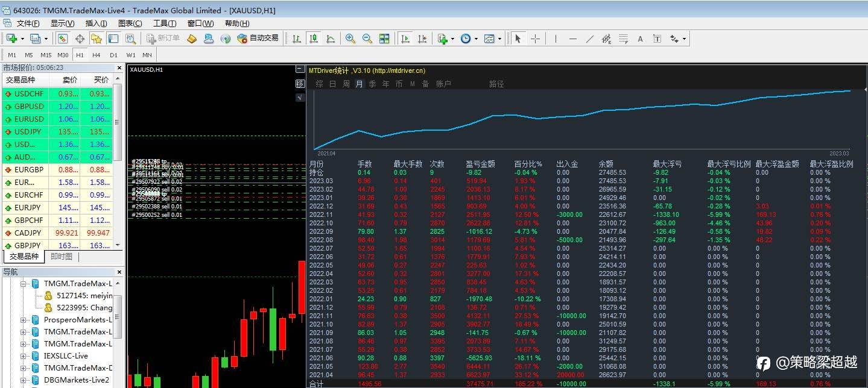
Task: Toggle the chart auto scroll icon
Action: coord(405,39)
